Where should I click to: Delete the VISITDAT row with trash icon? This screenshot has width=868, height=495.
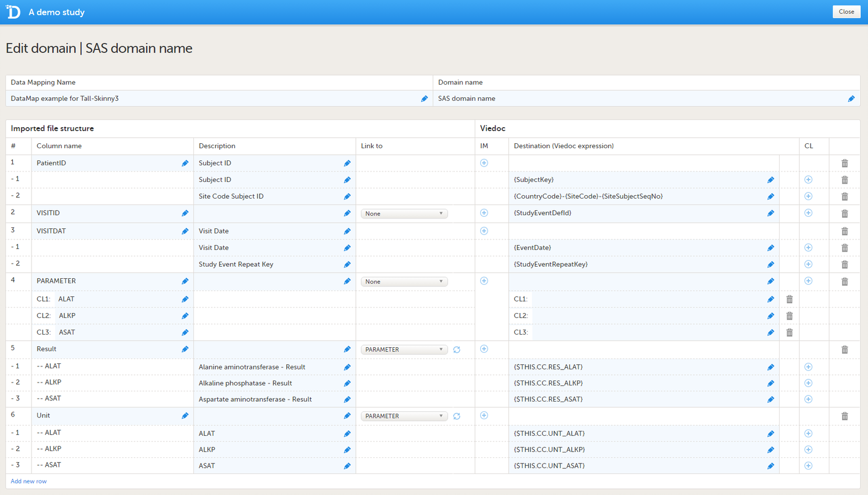pos(844,231)
